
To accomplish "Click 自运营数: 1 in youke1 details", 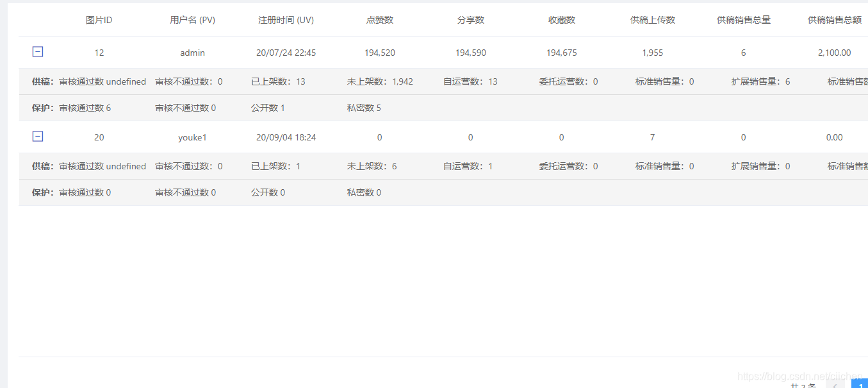I will [x=468, y=166].
